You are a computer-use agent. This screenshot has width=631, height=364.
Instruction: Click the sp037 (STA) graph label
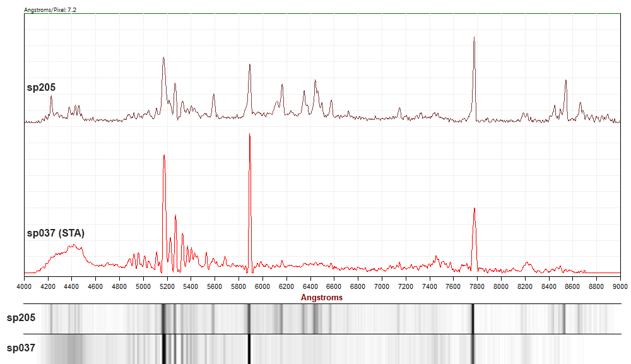pyautogui.click(x=56, y=233)
